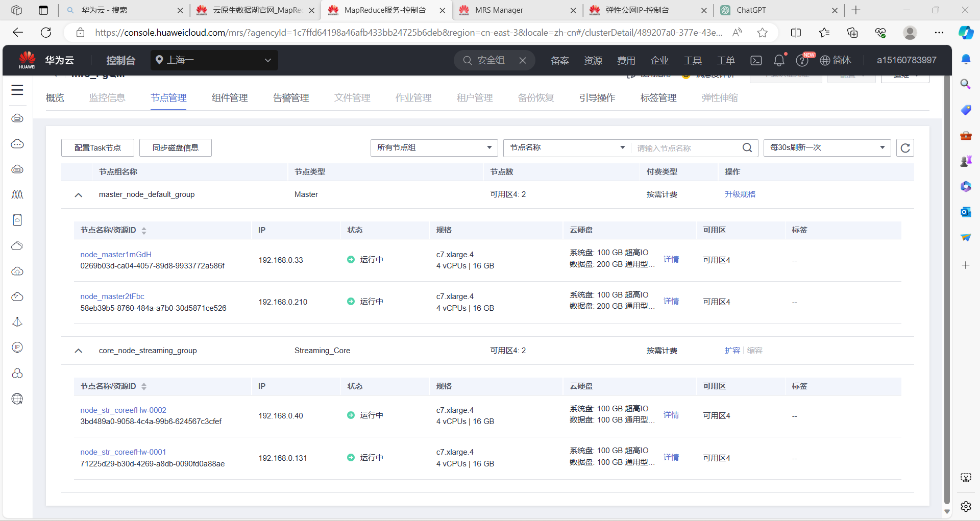The image size is (980, 521).
Task: Open the Edge sidebar settings gear
Action: pyautogui.click(x=966, y=506)
